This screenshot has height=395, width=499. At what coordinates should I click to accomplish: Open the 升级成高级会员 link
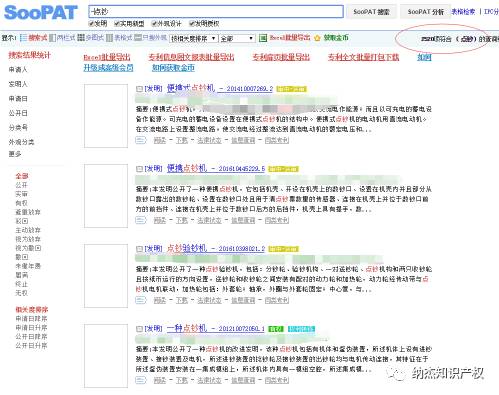[x=108, y=68]
